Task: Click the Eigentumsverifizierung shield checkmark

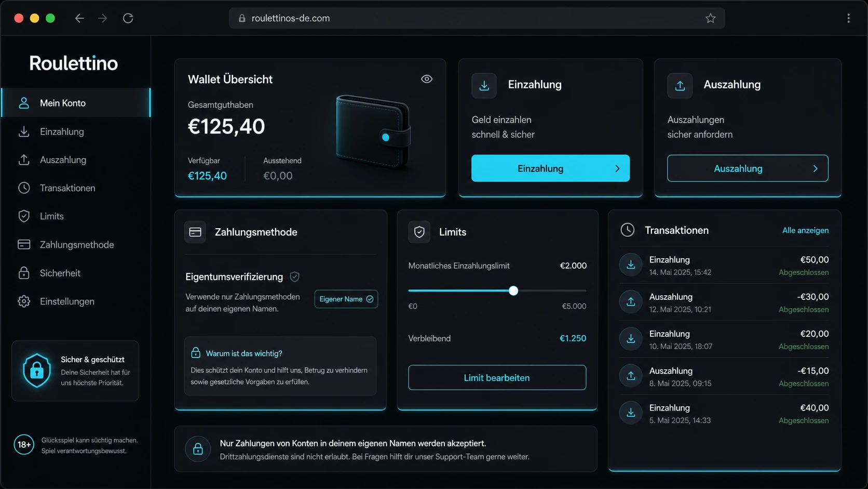Action: point(294,276)
